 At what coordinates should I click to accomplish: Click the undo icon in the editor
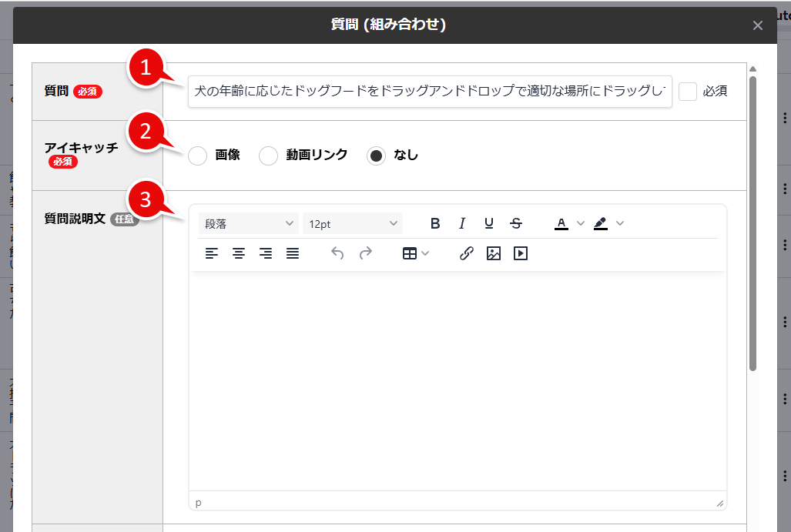tap(337, 253)
